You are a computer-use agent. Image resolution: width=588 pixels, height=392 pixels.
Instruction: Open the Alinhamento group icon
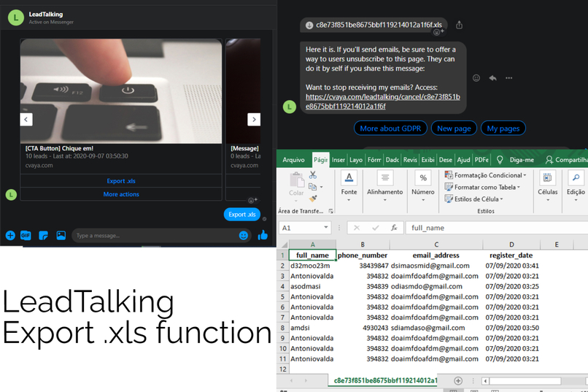(384, 177)
